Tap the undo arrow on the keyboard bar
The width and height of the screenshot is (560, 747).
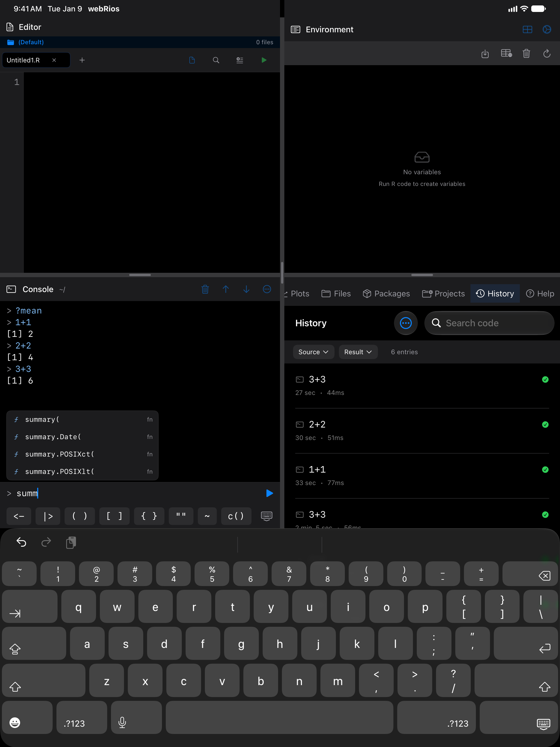tap(21, 542)
